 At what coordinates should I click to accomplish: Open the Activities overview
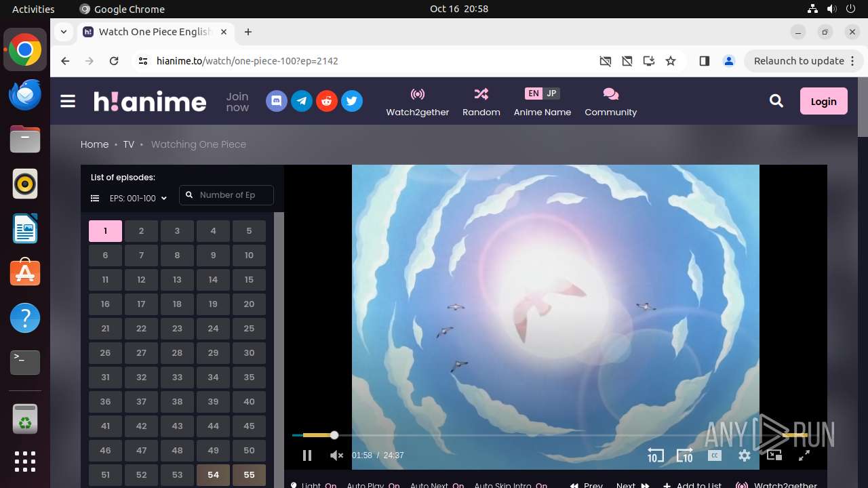(33, 9)
